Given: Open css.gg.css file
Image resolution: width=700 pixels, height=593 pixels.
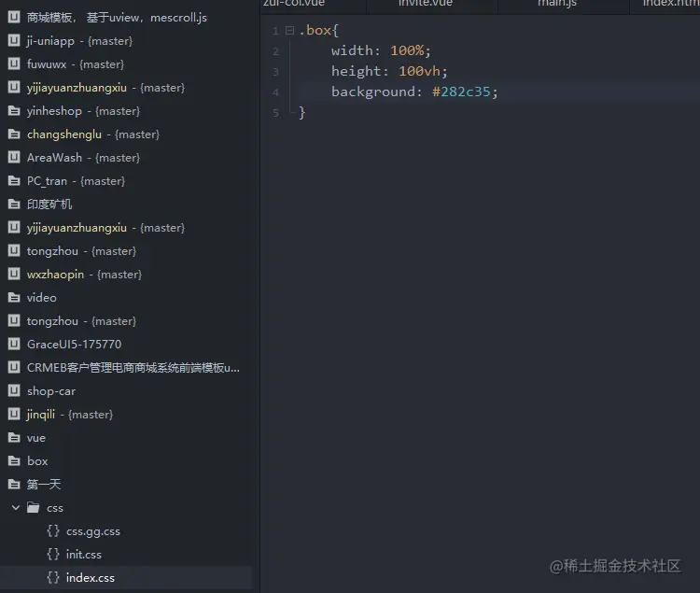Looking at the screenshot, I should pos(93,531).
